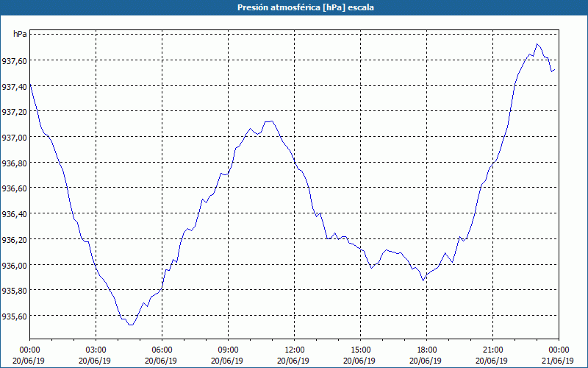Click the 00:00 time label above 20/06/19
The width and height of the screenshot is (588, 368).
29,350
